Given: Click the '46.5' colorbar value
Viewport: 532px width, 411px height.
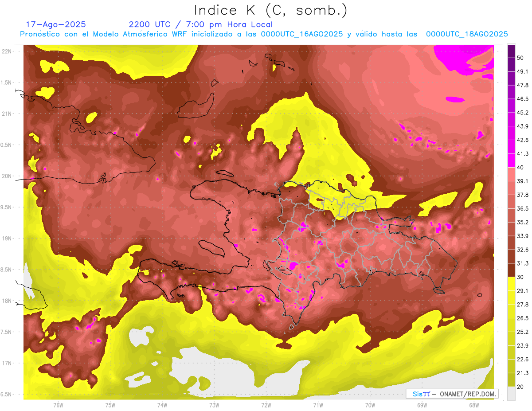Looking at the screenshot, I should tap(523, 99).
